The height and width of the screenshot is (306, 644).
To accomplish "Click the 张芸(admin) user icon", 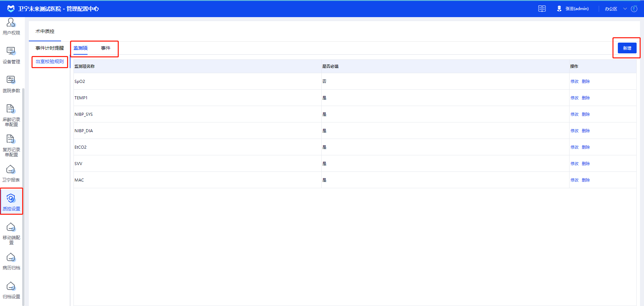I will point(559,9).
